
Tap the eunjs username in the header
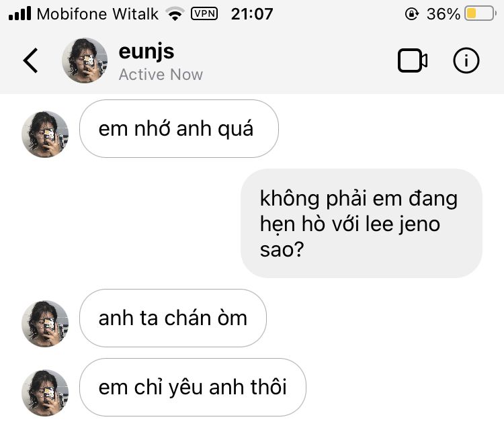click(146, 52)
